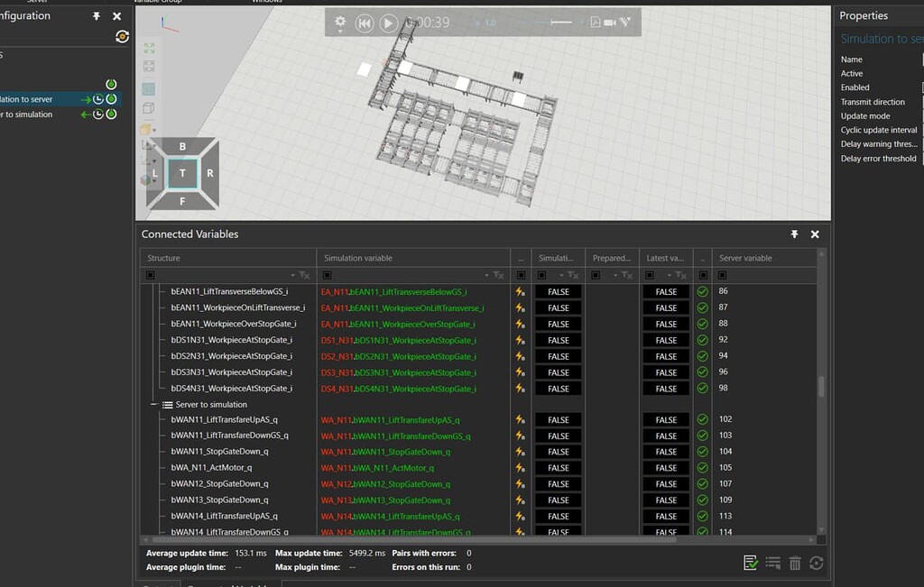The image size is (924, 587).
Task: Unpin the Connected Variables panel
Action: click(x=794, y=234)
